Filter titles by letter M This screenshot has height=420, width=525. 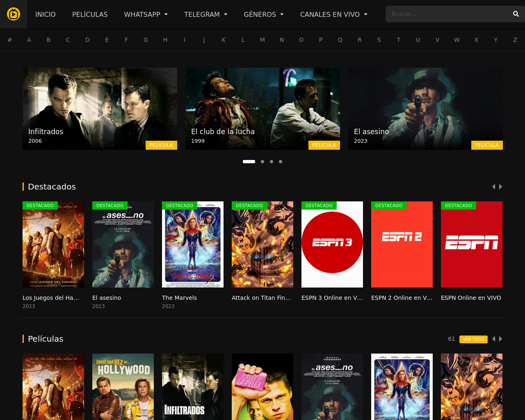(x=262, y=40)
